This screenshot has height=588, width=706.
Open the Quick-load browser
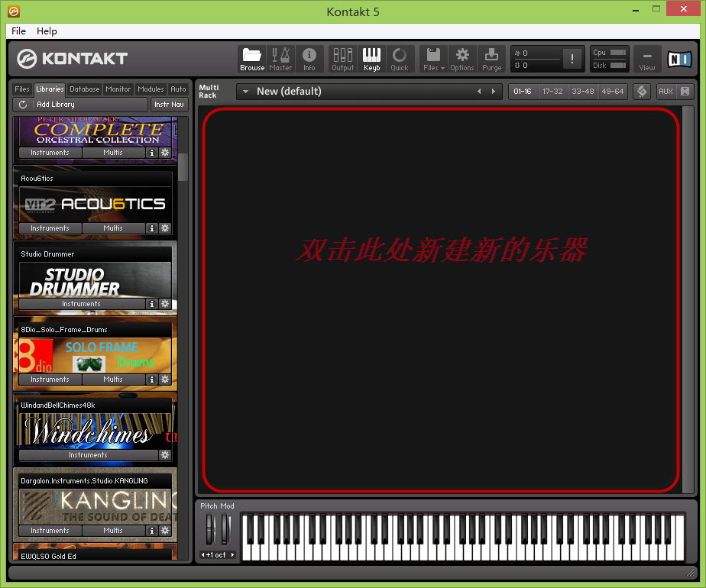click(400, 59)
